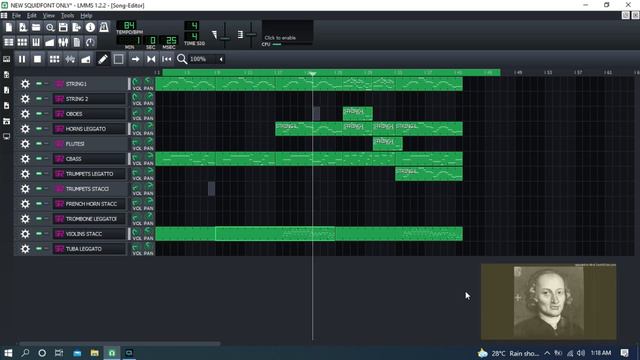Open the Edit menu
The image size is (640, 360).
31,16
